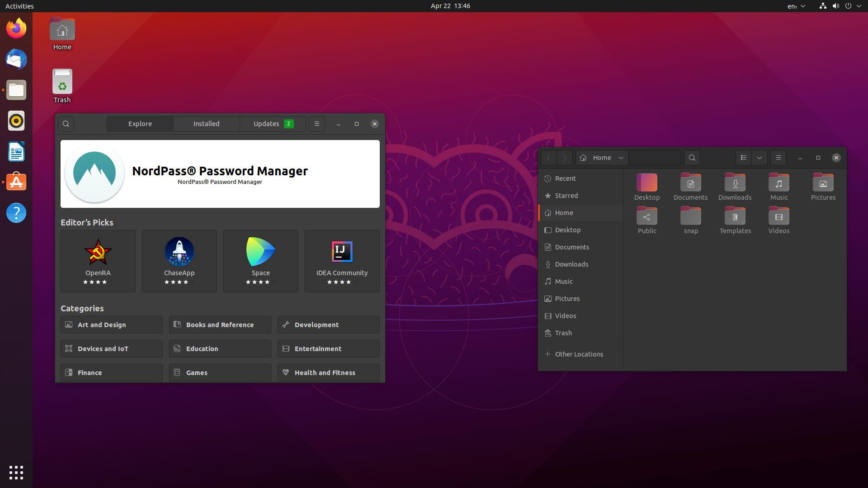Image resolution: width=868 pixels, height=488 pixels.
Task: Select Documents folder in Files grid
Action: pyautogui.click(x=691, y=187)
